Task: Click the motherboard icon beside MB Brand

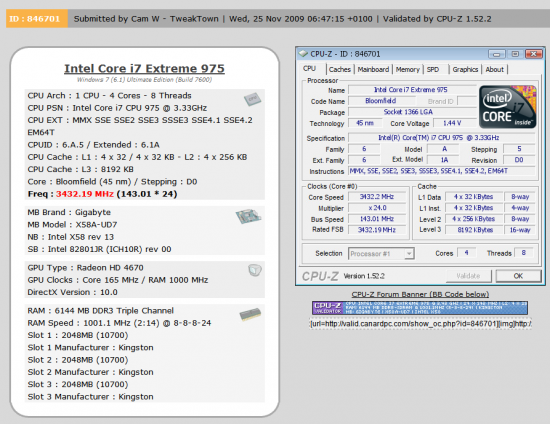Action: pos(248,216)
